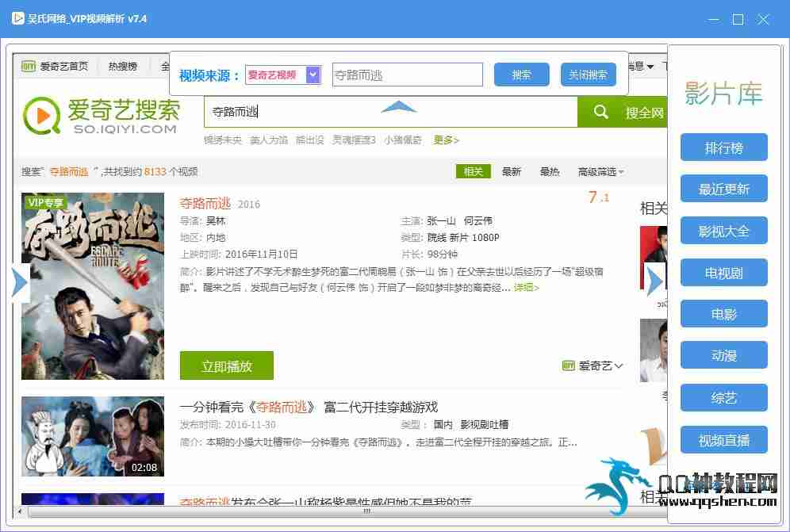The width and height of the screenshot is (790, 532).
Task: Open 综艺 in the film library panel
Action: (724, 398)
